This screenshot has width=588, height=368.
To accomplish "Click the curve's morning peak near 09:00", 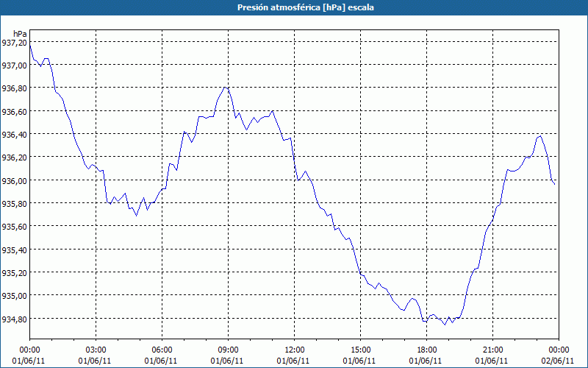I will tap(226, 87).
